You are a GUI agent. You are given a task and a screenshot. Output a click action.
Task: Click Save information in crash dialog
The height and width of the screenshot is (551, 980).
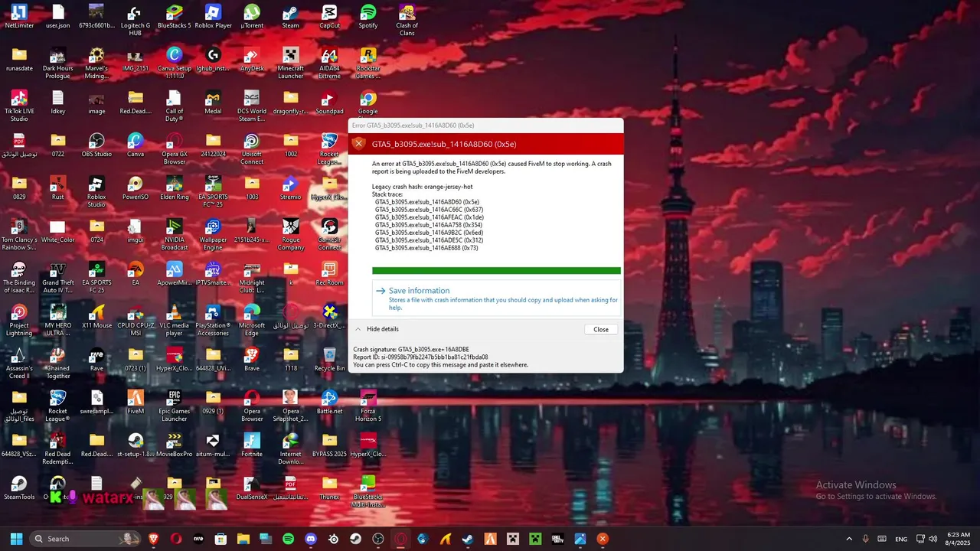pyautogui.click(x=496, y=298)
